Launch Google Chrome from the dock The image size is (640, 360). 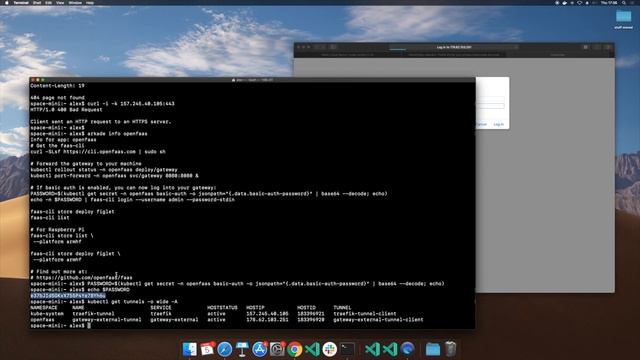[295, 349]
